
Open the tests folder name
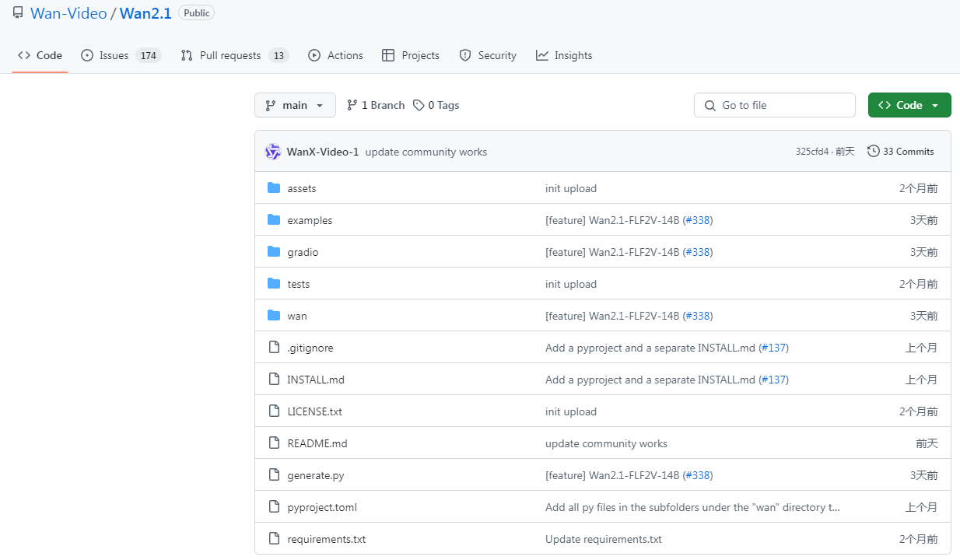[299, 284]
